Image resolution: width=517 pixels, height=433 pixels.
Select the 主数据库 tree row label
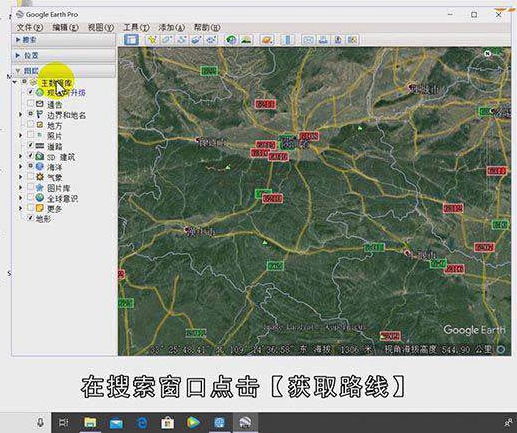[x=56, y=82]
